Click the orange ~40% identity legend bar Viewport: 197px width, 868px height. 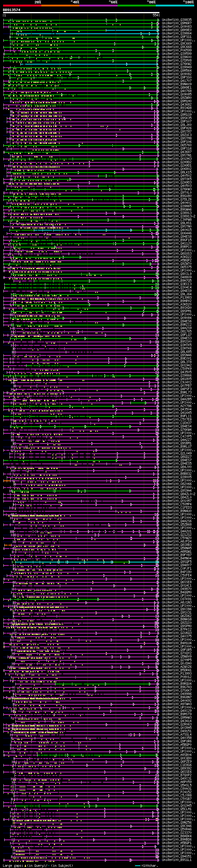tap(60, 6)
